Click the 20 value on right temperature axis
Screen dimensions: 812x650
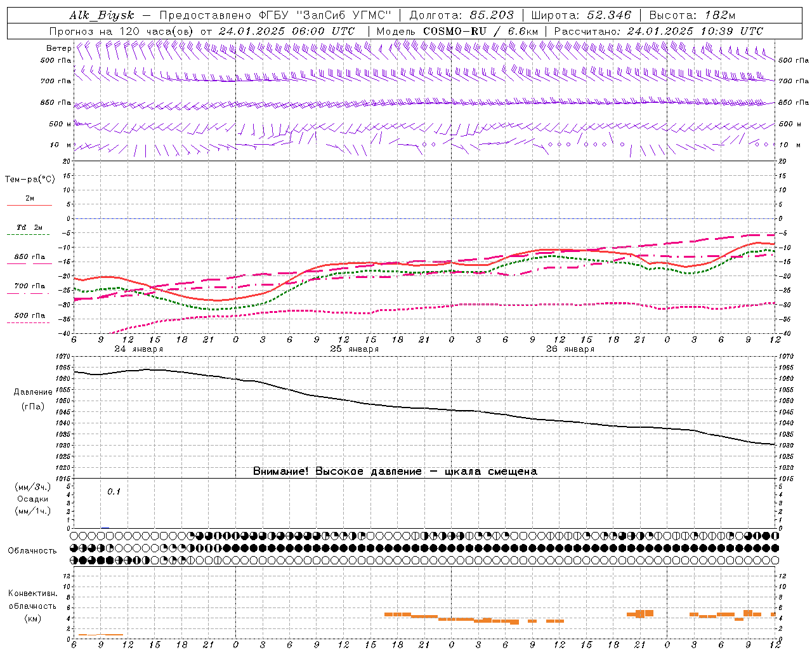783,162
